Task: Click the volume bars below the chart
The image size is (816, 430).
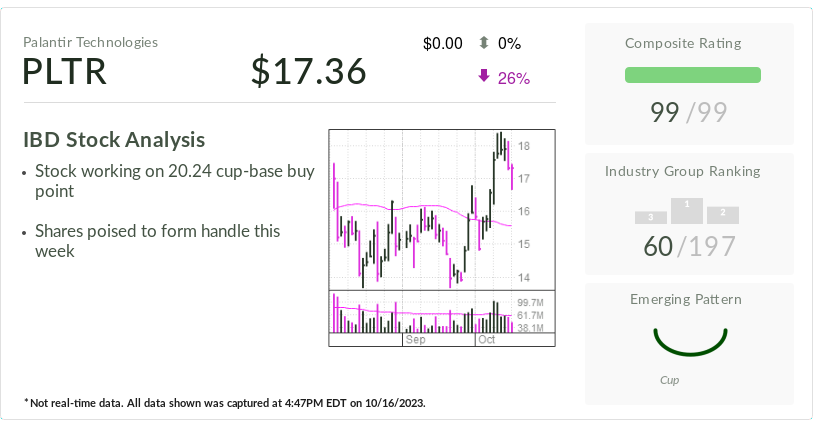Action: pyautogui.click(x=422, y=316)
